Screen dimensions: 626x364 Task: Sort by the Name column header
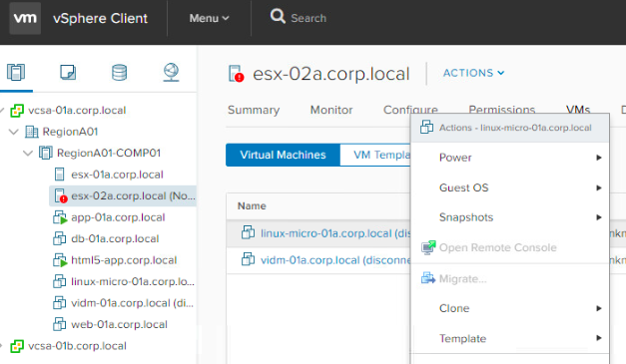click(x=252, y=206)
